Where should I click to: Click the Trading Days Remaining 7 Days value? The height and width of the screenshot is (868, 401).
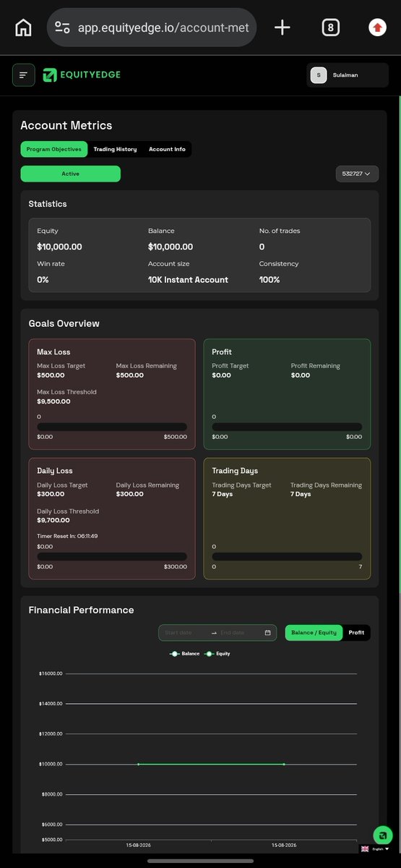coord(301,494)
